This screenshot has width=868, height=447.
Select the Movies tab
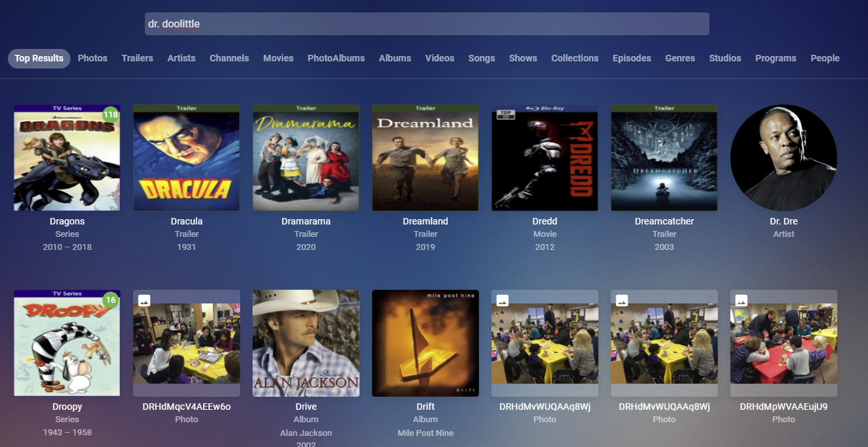tap(278, 58)
